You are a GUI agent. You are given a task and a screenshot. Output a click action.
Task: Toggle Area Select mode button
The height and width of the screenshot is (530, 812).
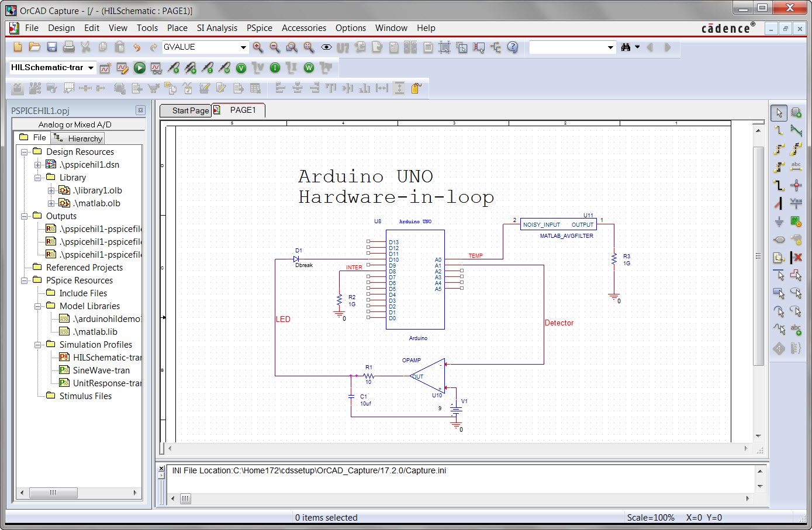point(462,47)
